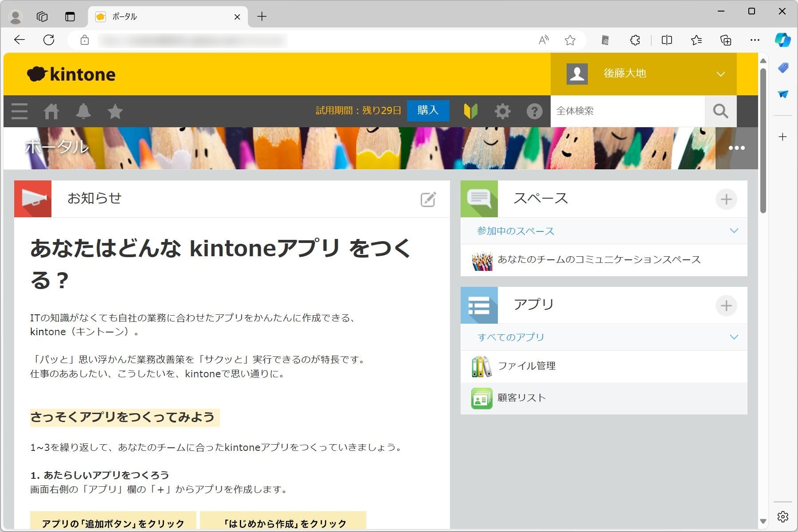Screen dimensions: 798x532
Task: Add this page to favorites star
Action: coord(570,41)
